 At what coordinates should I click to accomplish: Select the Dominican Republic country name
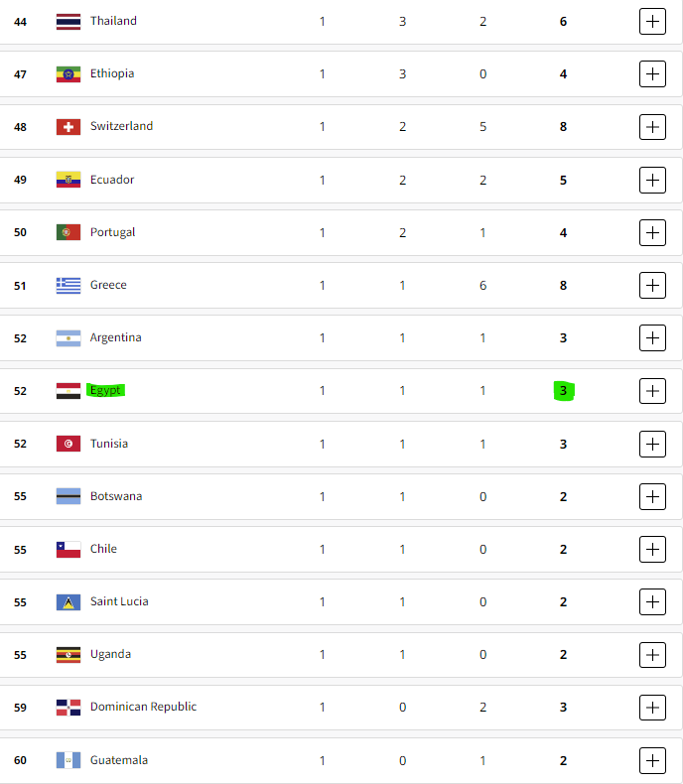tap(143, 708)
